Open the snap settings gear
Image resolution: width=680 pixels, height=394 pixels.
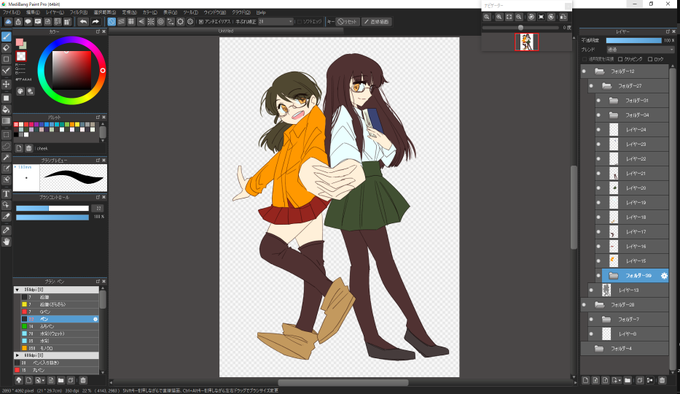[180, 21]
